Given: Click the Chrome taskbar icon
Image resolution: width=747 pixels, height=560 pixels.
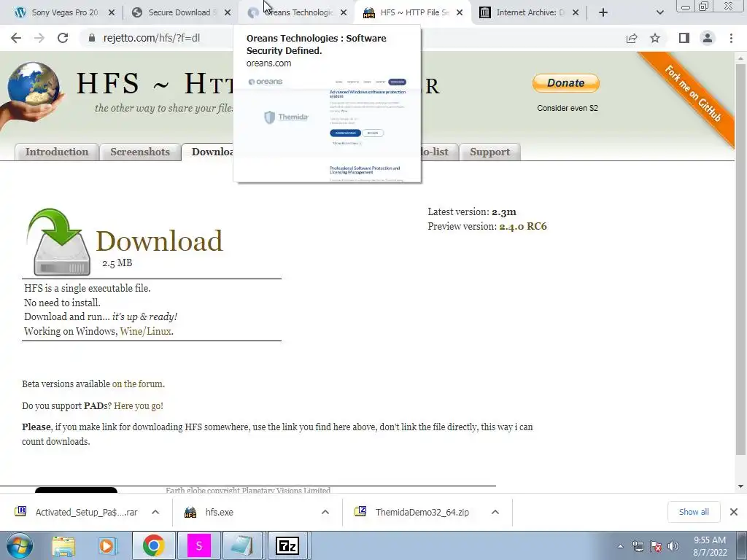Looking at the screenshot, I should coord(153,545).
